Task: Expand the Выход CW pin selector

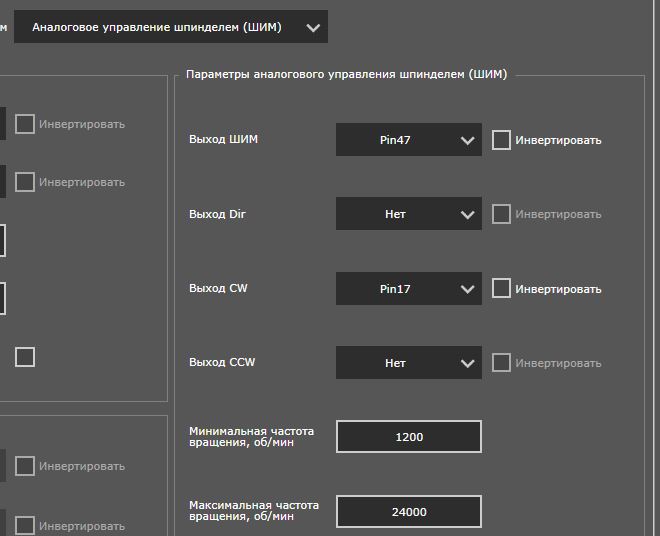Action: click(x=408, y=289)
